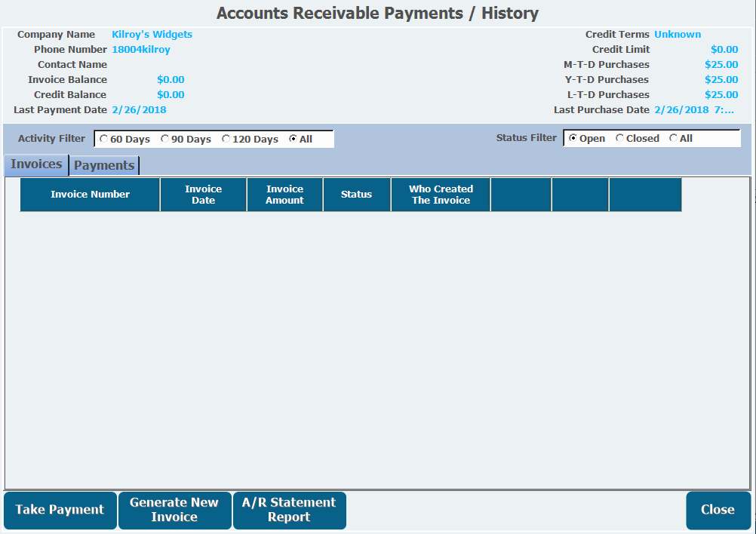Switch to the Invoices tab
The height and width of the screenshot is (534, 756).
point(36,164)
